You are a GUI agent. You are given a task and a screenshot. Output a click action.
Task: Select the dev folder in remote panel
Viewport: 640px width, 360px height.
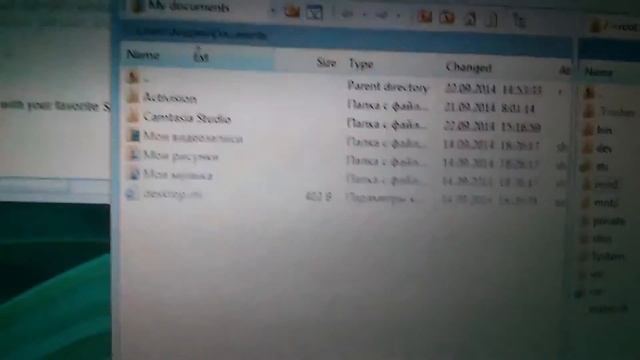tap(603, 149)
